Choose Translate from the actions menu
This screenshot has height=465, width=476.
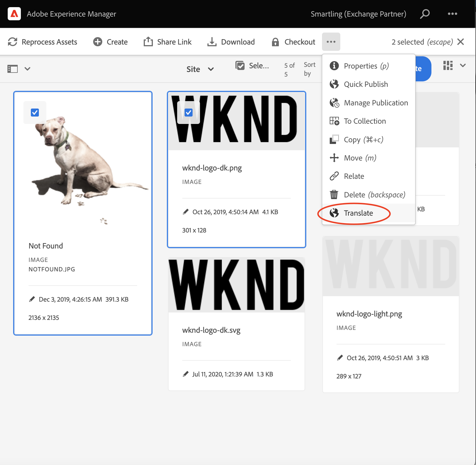coord(358,213)
